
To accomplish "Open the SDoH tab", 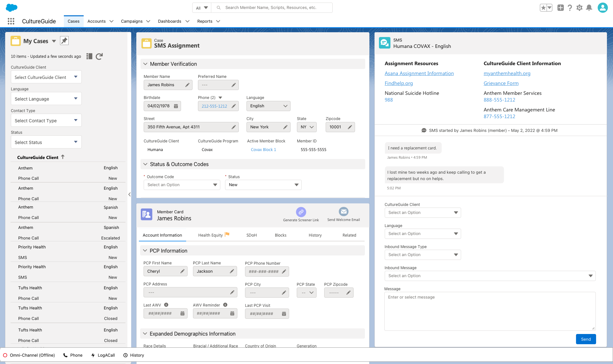I will pos(251,235).
